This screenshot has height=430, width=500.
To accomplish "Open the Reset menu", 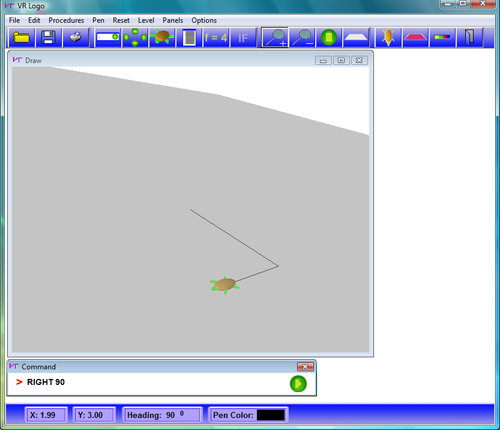I will (x=121, y=20).
